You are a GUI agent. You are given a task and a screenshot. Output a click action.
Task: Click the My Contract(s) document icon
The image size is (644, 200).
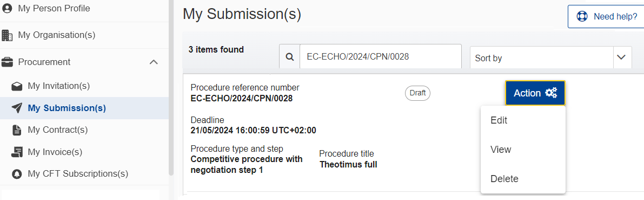[17, 131]
